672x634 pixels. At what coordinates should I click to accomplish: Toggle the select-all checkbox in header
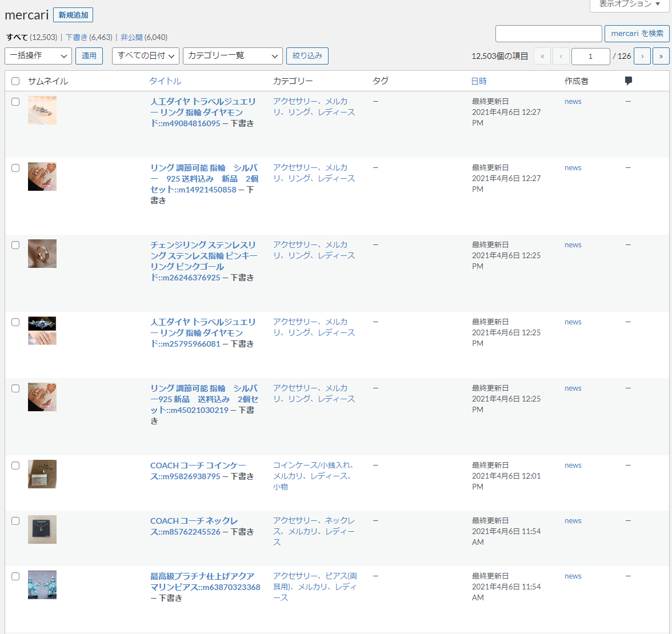(15, 81)
